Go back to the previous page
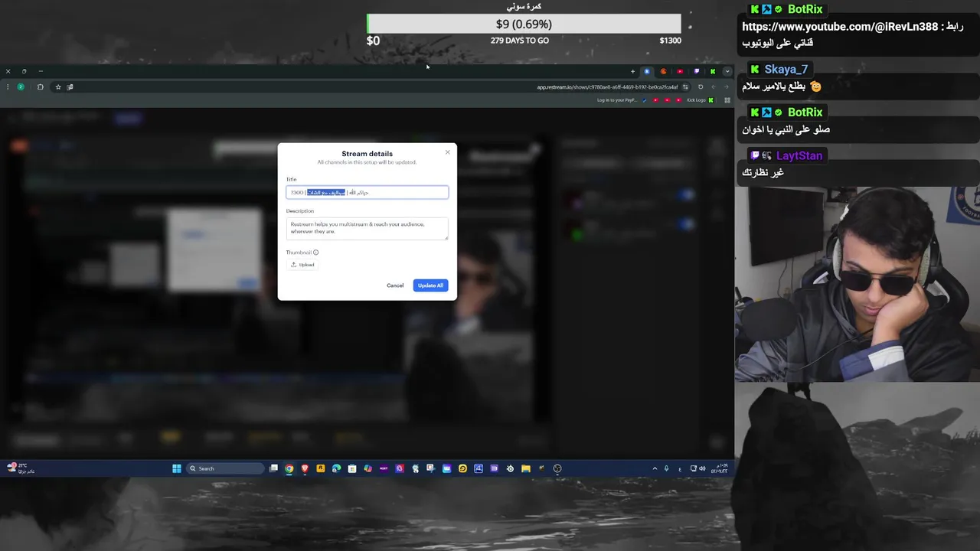 (726, 87)
